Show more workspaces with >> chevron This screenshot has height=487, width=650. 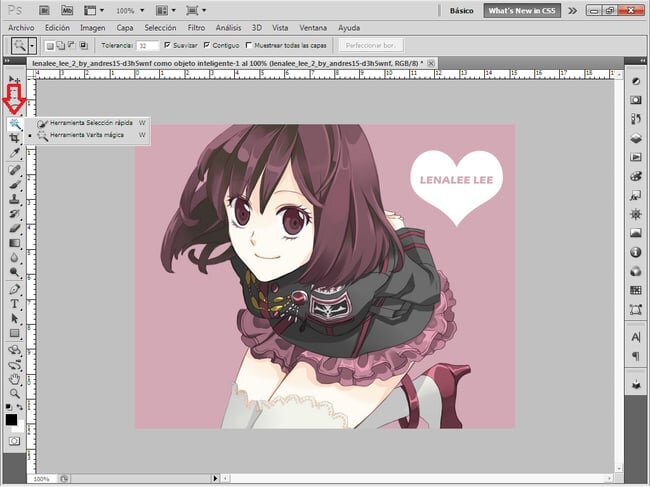[572, 11]
